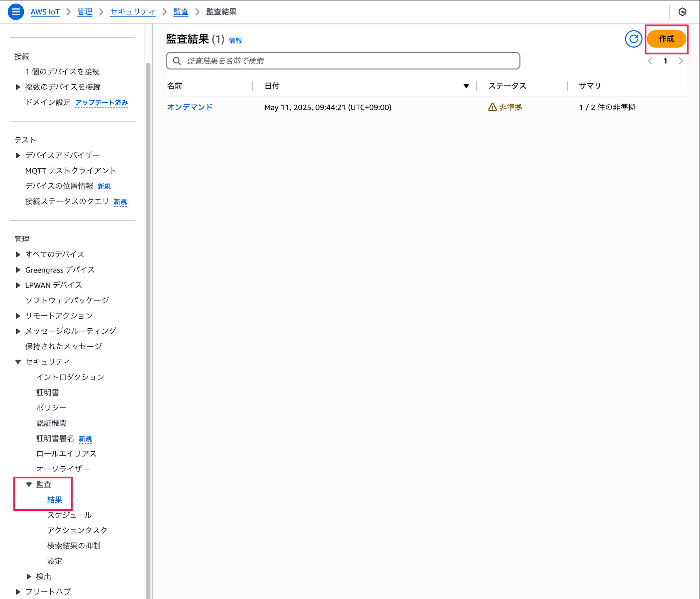
Task: Click the 新規 badge beside 証明書署名
Action: coord(85,439)
